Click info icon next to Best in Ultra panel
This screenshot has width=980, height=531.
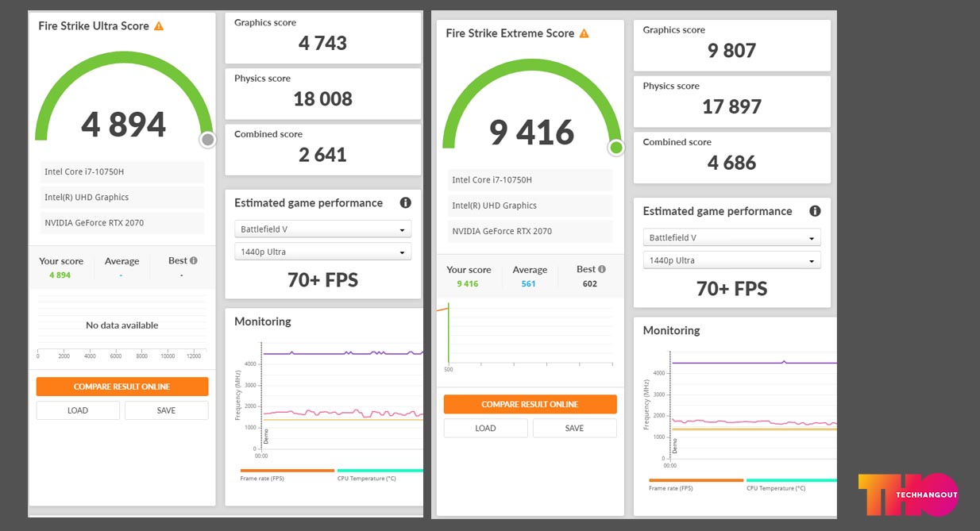194,260
